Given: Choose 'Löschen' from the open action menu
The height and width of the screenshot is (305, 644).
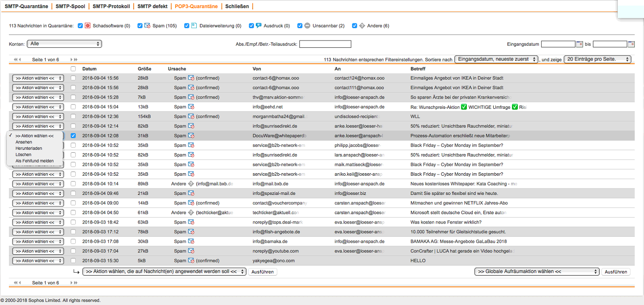Looking at the screenshot, I should (x=23, y=154).
